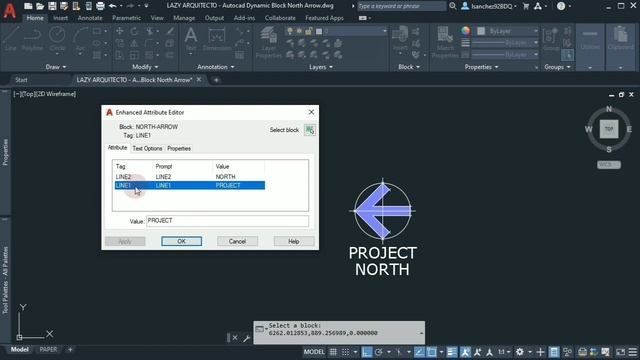Click the Save icon in the quick access toolbar
The width and height of the screenshot is (640, 360).
point(52,6)
